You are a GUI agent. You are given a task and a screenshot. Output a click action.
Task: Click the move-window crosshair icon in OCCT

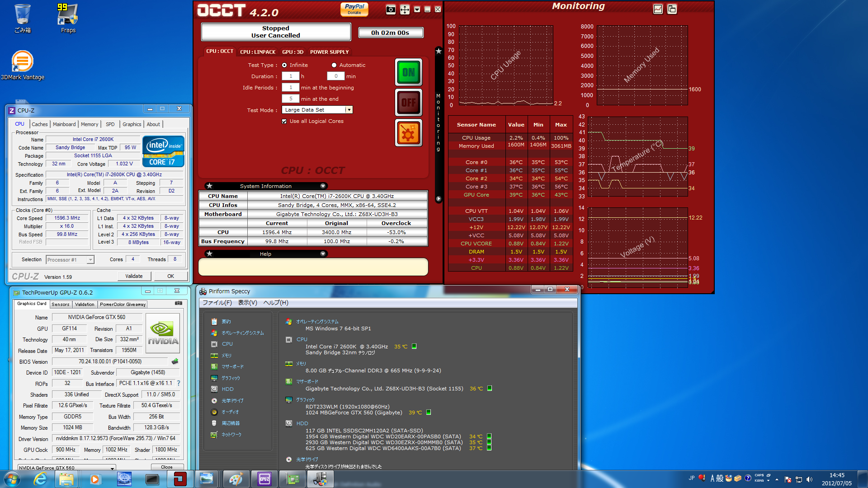tap(405, 9)
